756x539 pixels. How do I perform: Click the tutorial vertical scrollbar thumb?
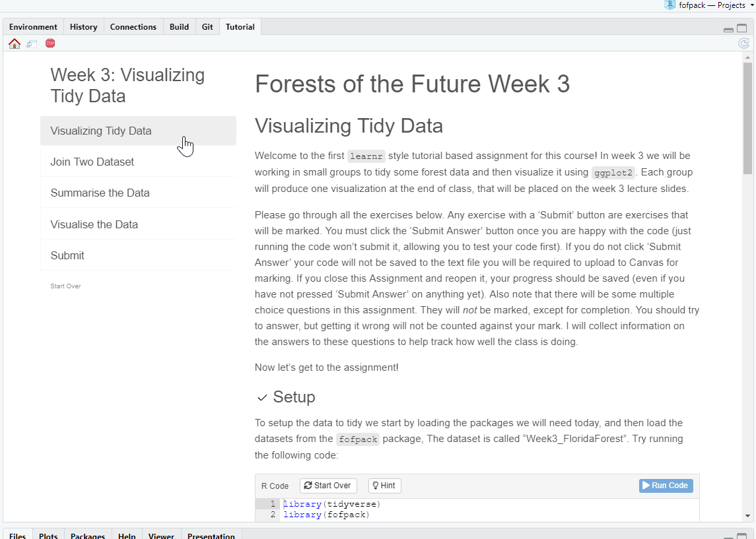point(747,119)
